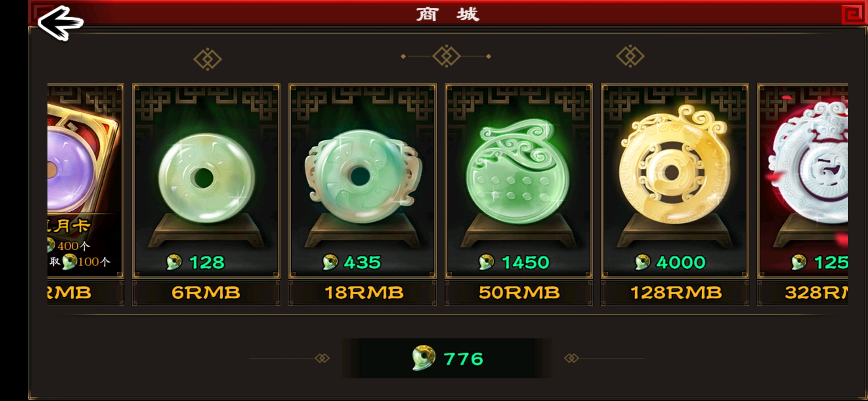Buy the 128RMB package

tap(675, 293)
